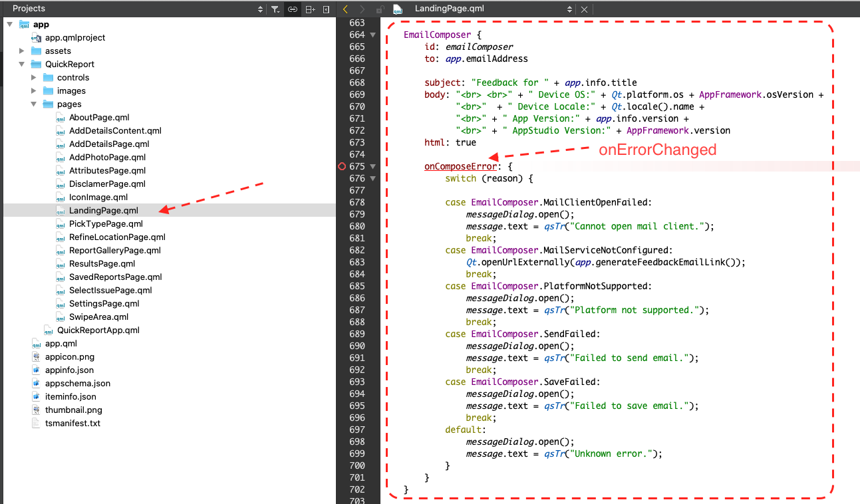Click the html: true property line
This screenshot has height=504, width=860.
[x=450, y=142]
